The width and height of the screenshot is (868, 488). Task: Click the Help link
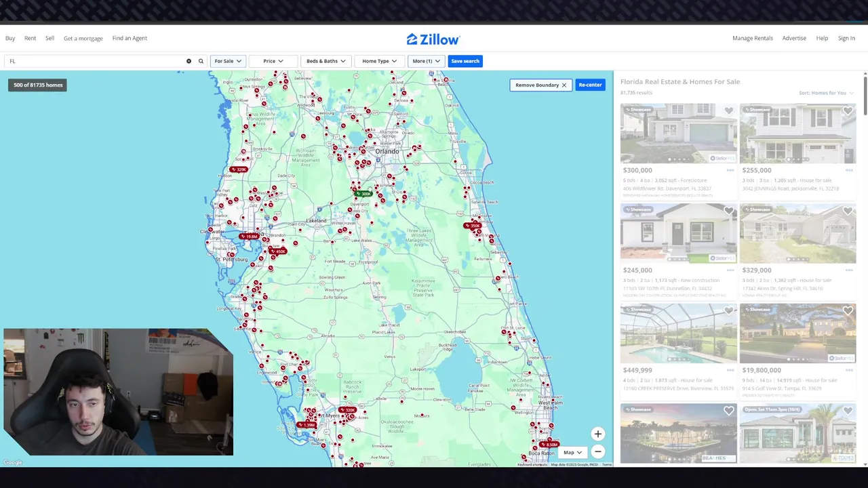click(822, 38)
